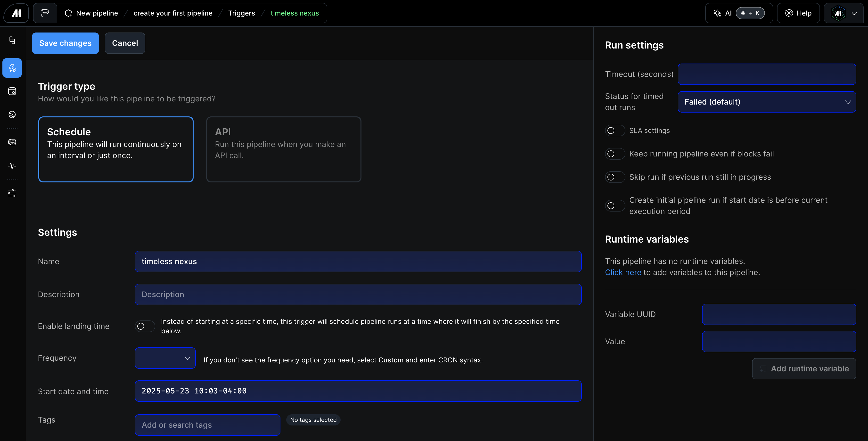This screenshot has width=868, height=441.
Task: Enable Keep running pipeline even if blocks fail
Action: [x=614, y=154]
